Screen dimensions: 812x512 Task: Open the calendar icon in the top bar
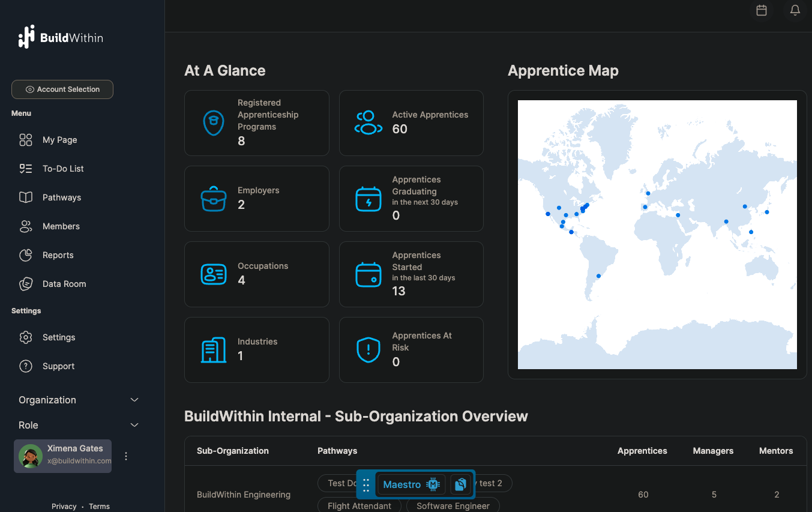[761, 10]
